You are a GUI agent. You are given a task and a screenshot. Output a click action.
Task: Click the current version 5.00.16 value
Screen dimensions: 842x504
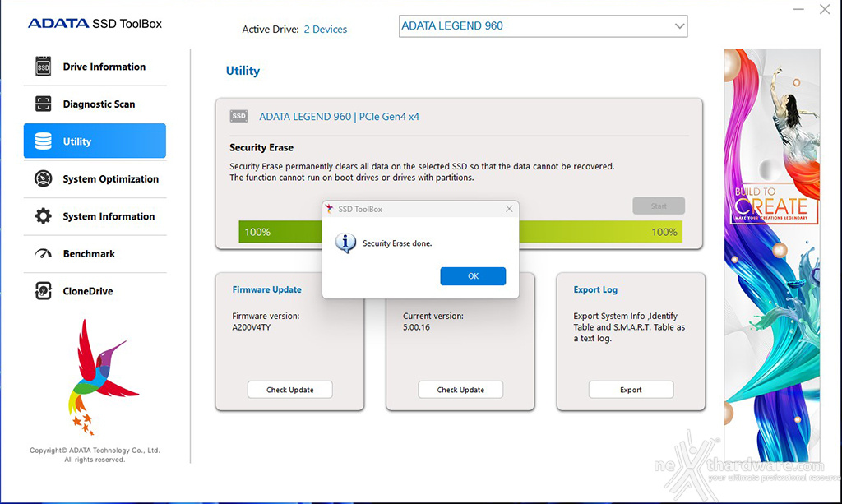416,327
